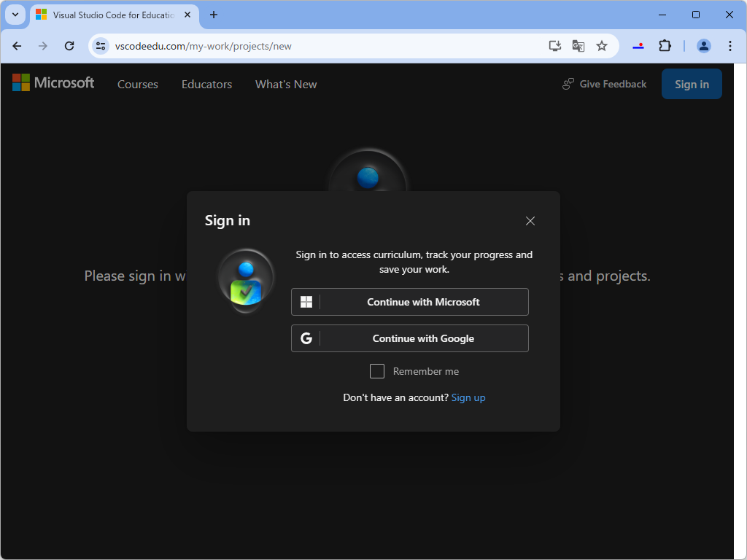Image resolution: width=747 pixels, height=560 pixels.
Task: Click the Google G icon in the dialog
Action: pos(306,338)
